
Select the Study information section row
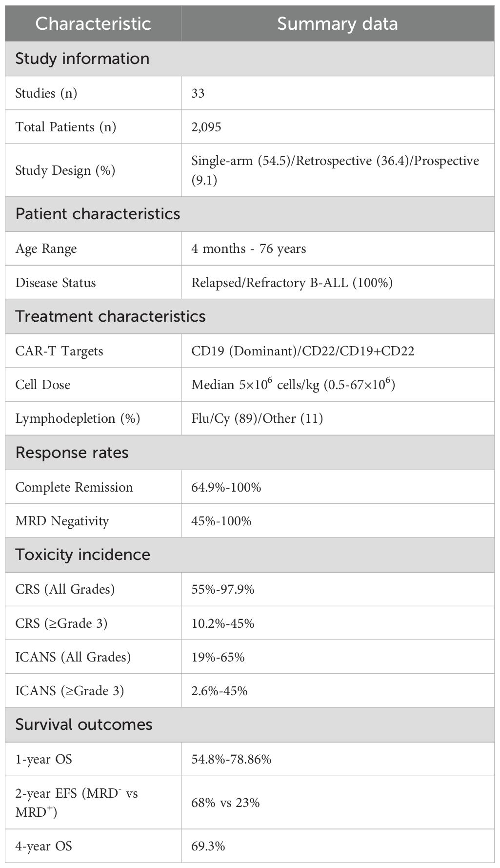point(82,59)
